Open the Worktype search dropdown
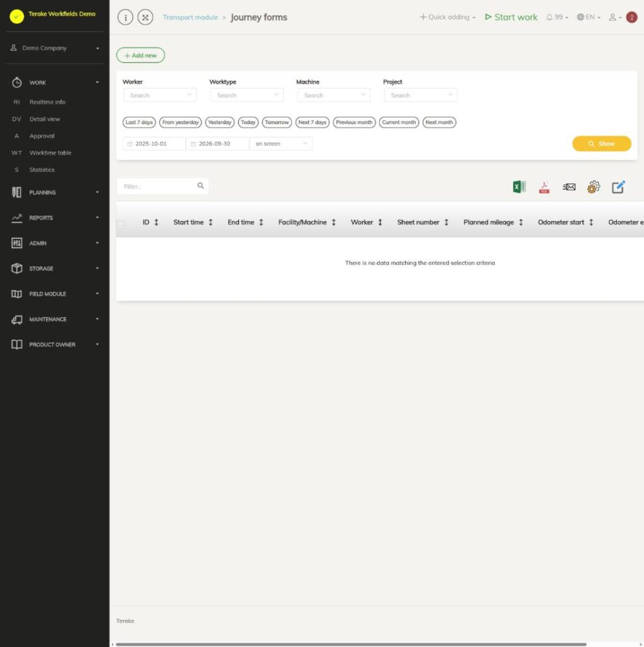Viewport: 644px width, 647px height. pyautogui.click(x=247, y=95)
